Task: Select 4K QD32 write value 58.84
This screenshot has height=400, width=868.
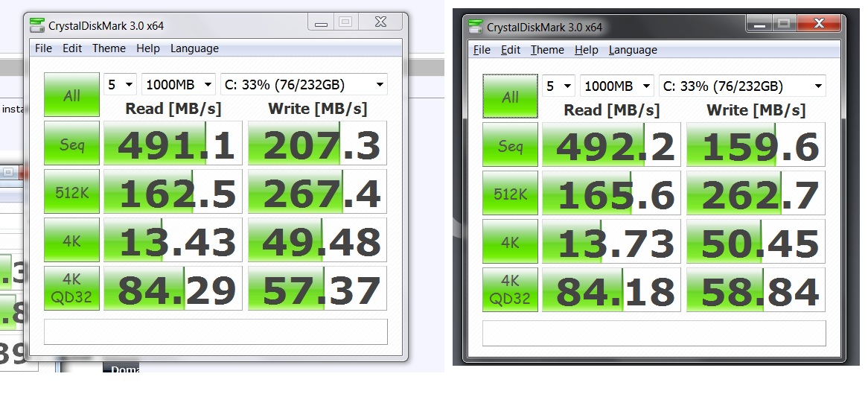Action: pyautogui.click(x=756, y=290)
